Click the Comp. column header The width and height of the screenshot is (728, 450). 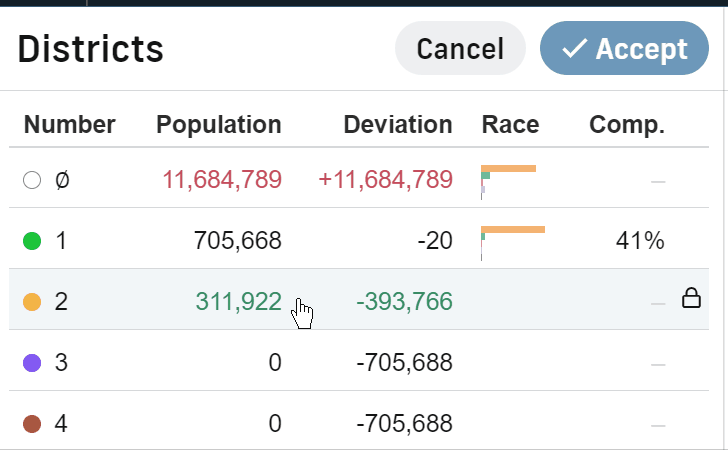click(627, 124)
